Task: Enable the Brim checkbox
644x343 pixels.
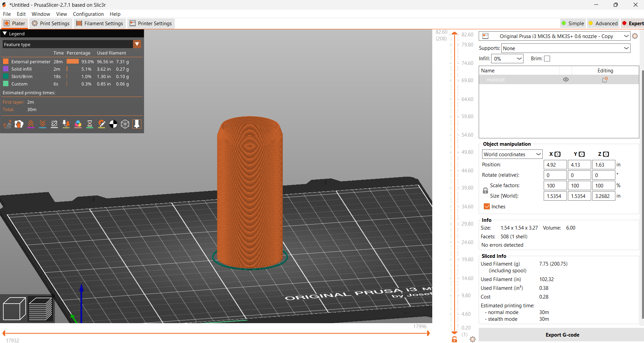Action: (x=547, y=58)
